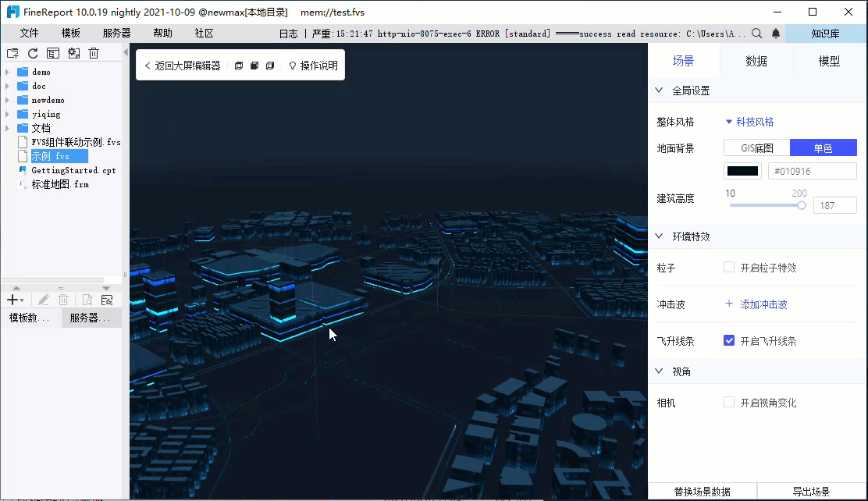
Task: Click the plus icon to add dataset
Action: [x=13, y=300]
